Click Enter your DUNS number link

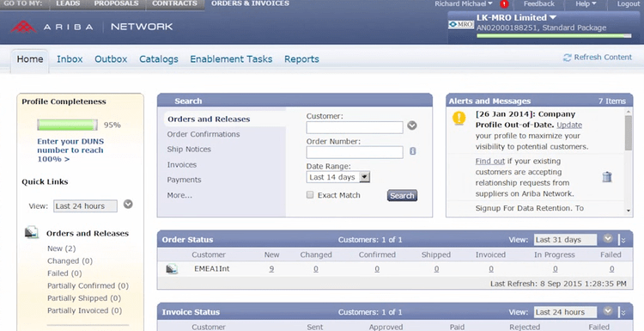(70, 150)
